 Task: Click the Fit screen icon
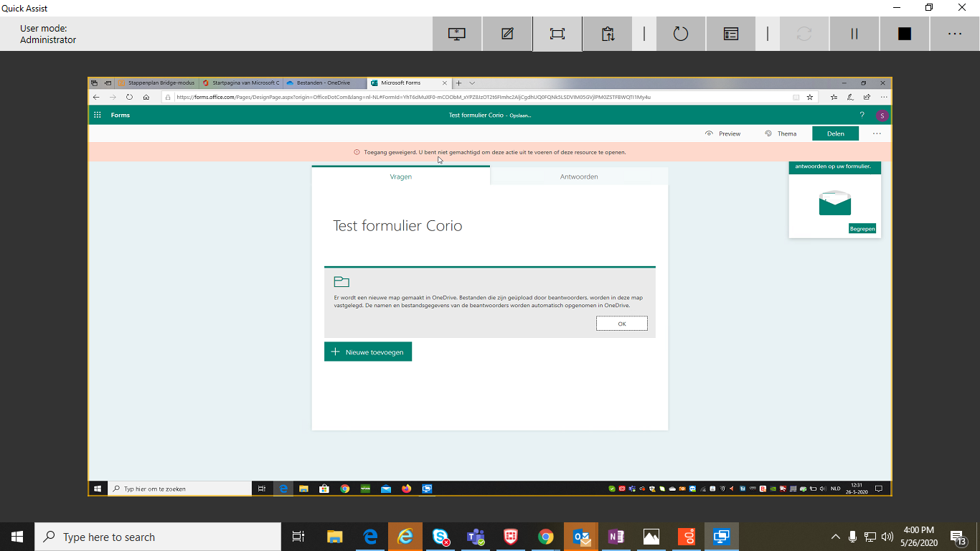point(557,33)
